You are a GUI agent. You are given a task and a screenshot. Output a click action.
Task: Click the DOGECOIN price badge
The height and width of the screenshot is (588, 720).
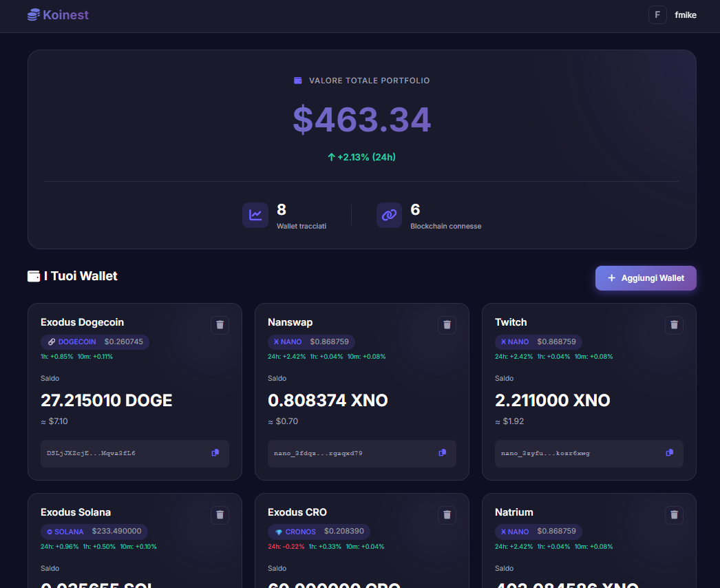point(94,342)
